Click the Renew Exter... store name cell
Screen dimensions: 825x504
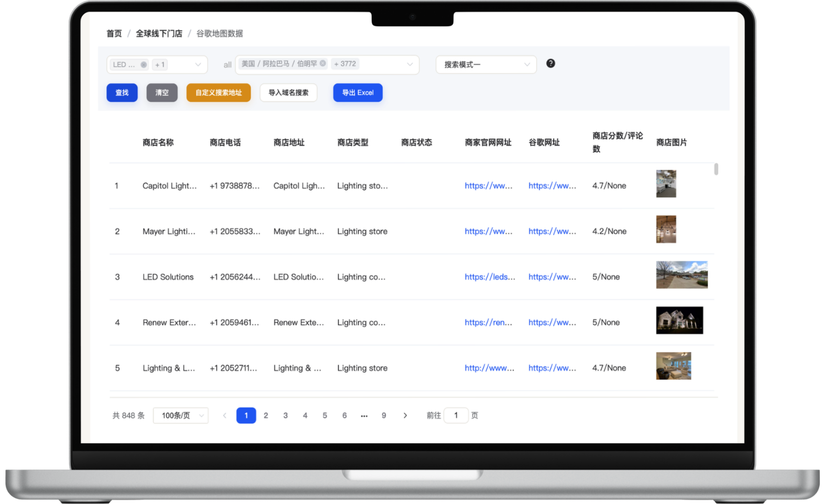pos(169,322)
